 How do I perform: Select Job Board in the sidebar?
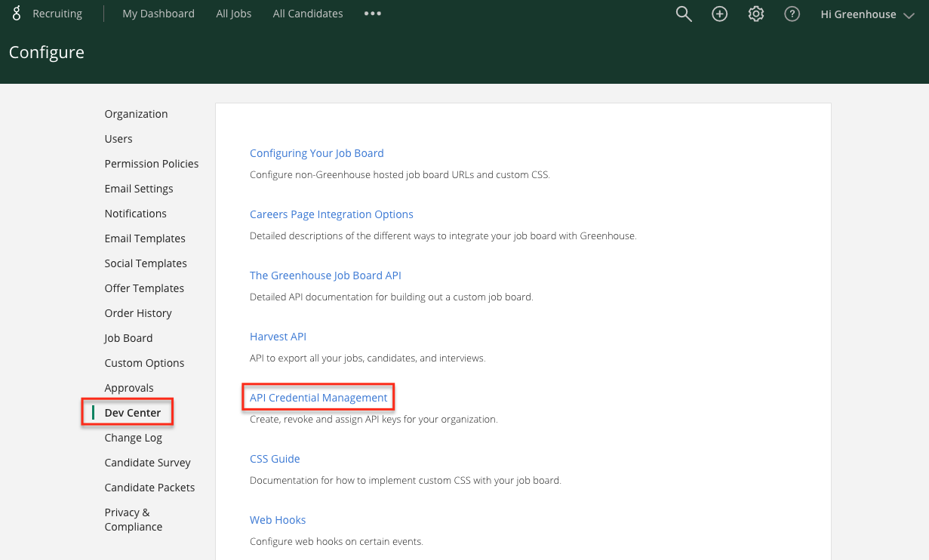128,338
